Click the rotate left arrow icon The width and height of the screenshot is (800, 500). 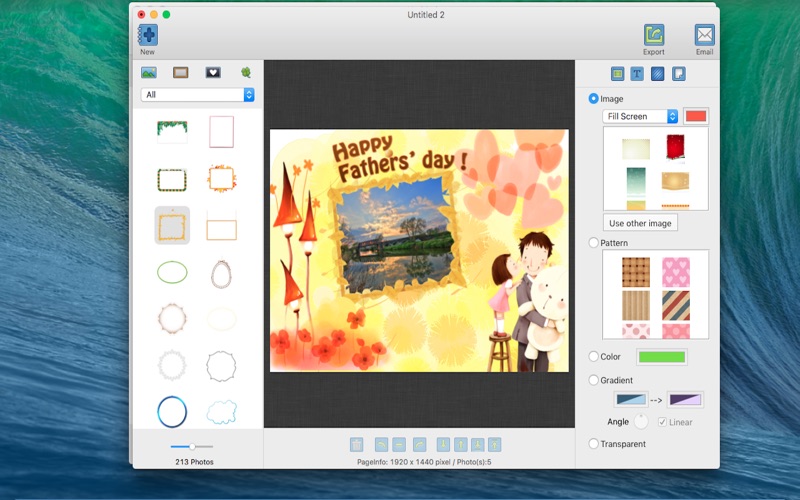point(381,444)
